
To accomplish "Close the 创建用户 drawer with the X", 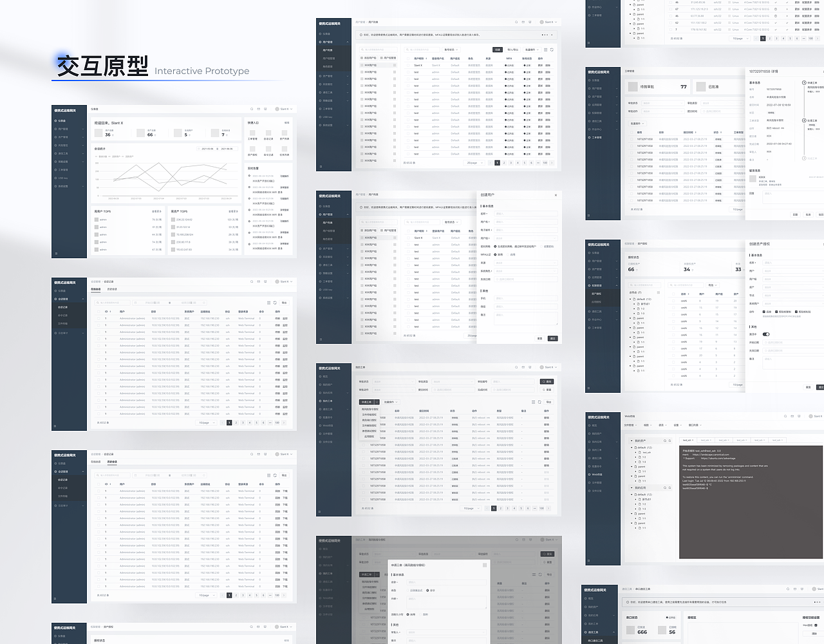I will point(556,195).
